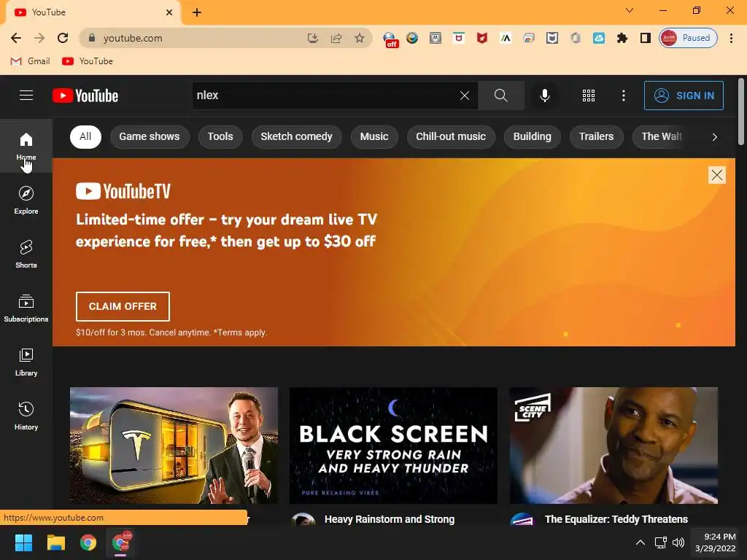Click the YouTube logo
747x560 pixels.
(x=85, y=96)
